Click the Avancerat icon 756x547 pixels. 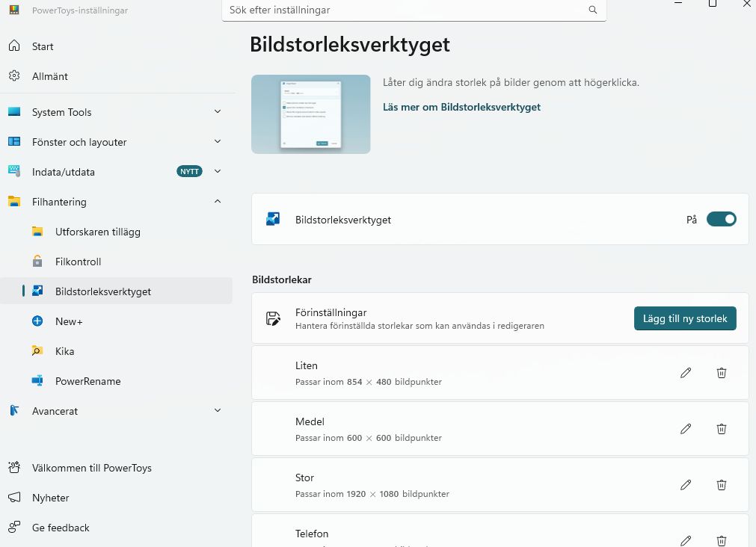pos(14,410)
